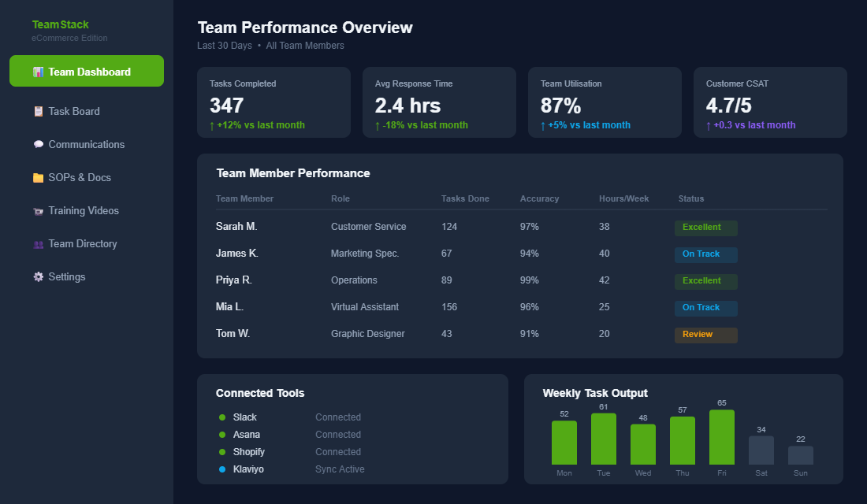
Task: Click the TeamStack logo text
Action: pyautogui.click(x=59, y=24)
